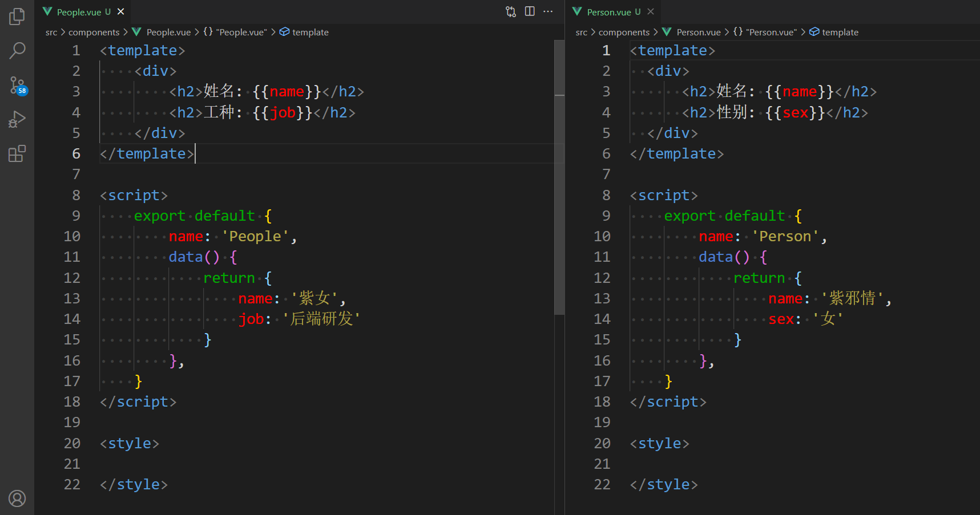Click the '后端研发' job string

(x=321, y=319)
